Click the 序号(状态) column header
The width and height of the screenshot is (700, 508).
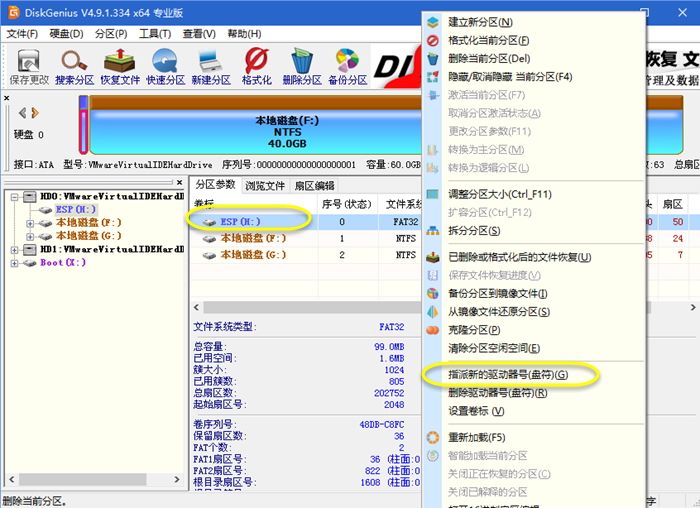click(347, 204)
